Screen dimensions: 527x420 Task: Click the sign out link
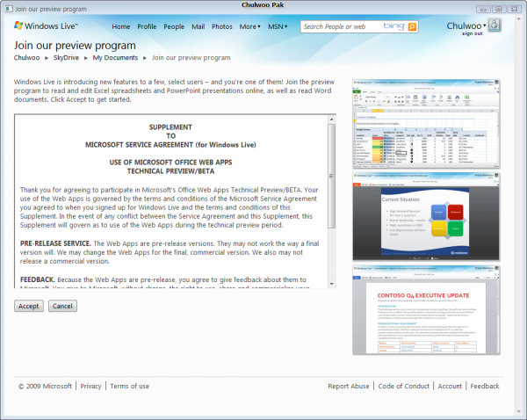pos(472,33)
